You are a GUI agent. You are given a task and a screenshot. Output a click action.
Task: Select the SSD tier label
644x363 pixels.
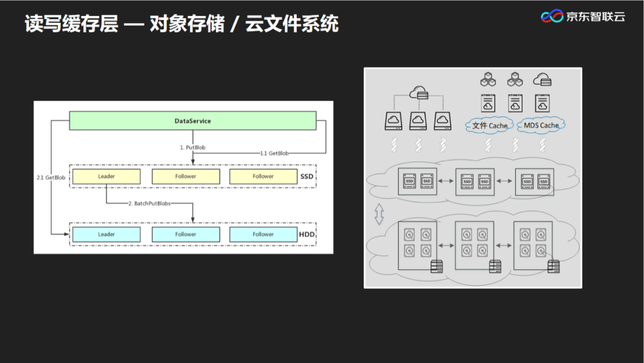tap(306, 176)
